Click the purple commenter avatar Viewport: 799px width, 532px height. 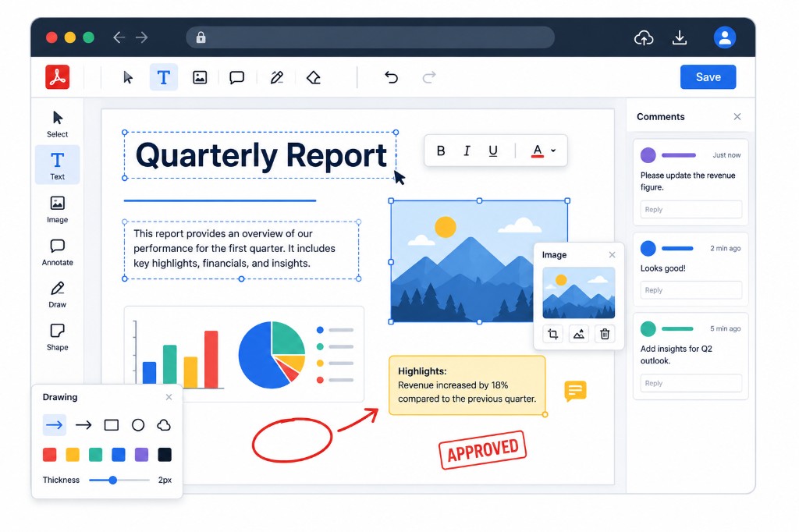click(x=648, y=155)
